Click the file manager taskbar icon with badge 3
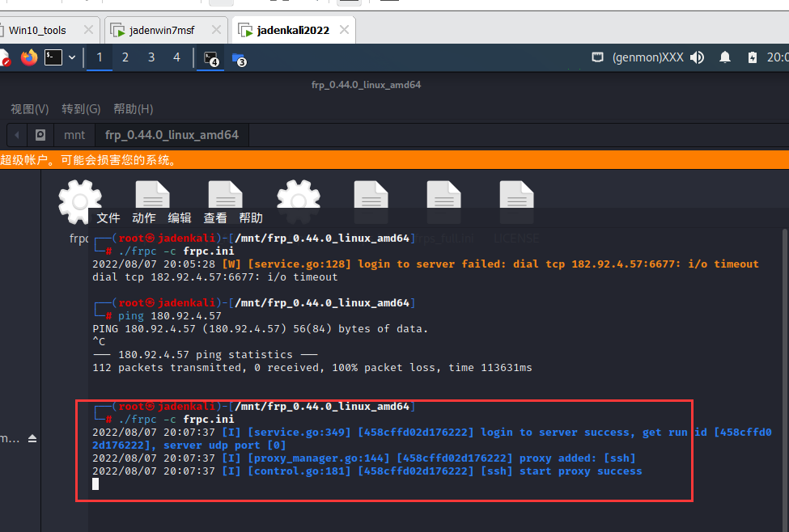Viewport: 789px width, 532px height. [x=239, y=58]
